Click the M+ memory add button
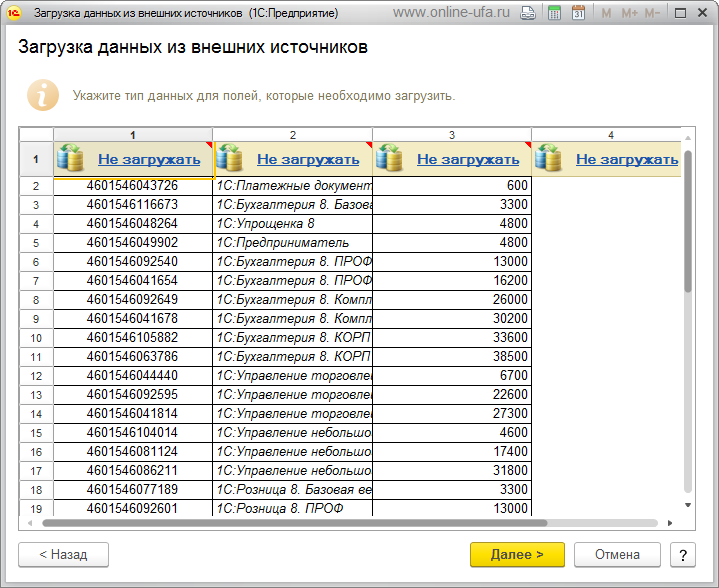Image resolution: width=719 pixels, height=588 pixels. (629, 13)
